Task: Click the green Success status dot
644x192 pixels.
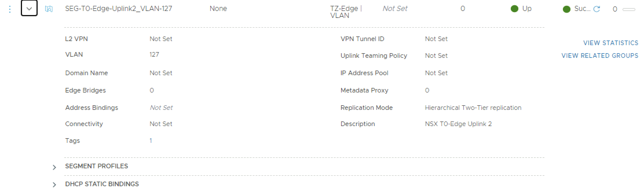Action: (x=566, y=9)
